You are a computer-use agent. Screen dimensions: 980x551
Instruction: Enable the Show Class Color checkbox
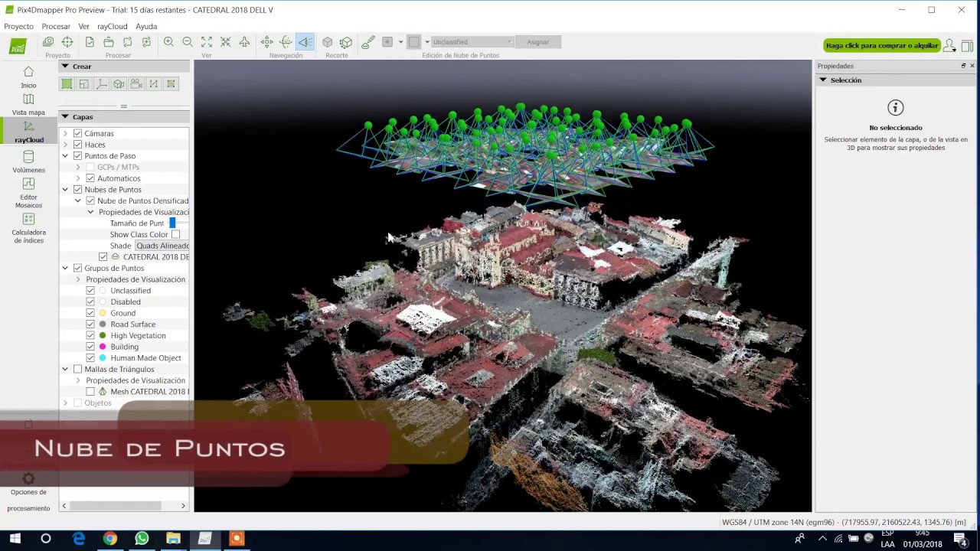click(x=175, y=234)
